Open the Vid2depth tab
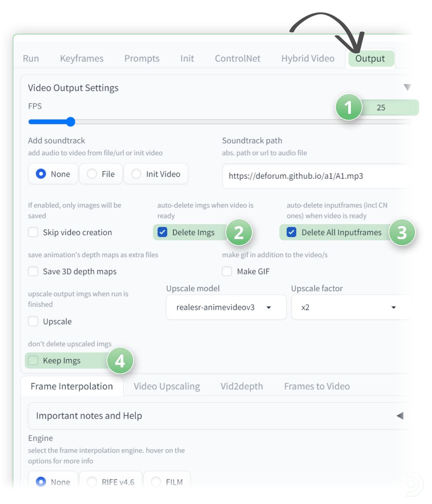Screen dimensions: 432x504 242,386
